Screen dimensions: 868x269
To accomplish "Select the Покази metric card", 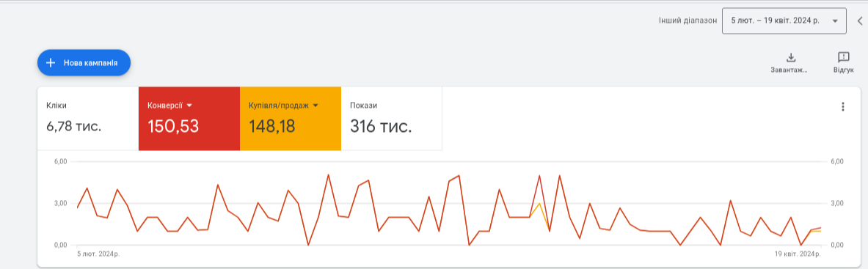I will pos(391,119).
